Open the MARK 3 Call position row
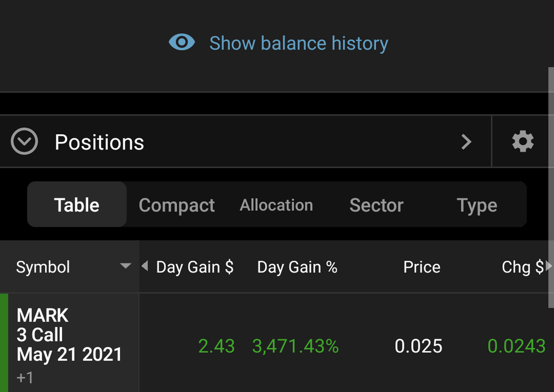Viewport: 554px width, 392px height. [x=69, y=335]
